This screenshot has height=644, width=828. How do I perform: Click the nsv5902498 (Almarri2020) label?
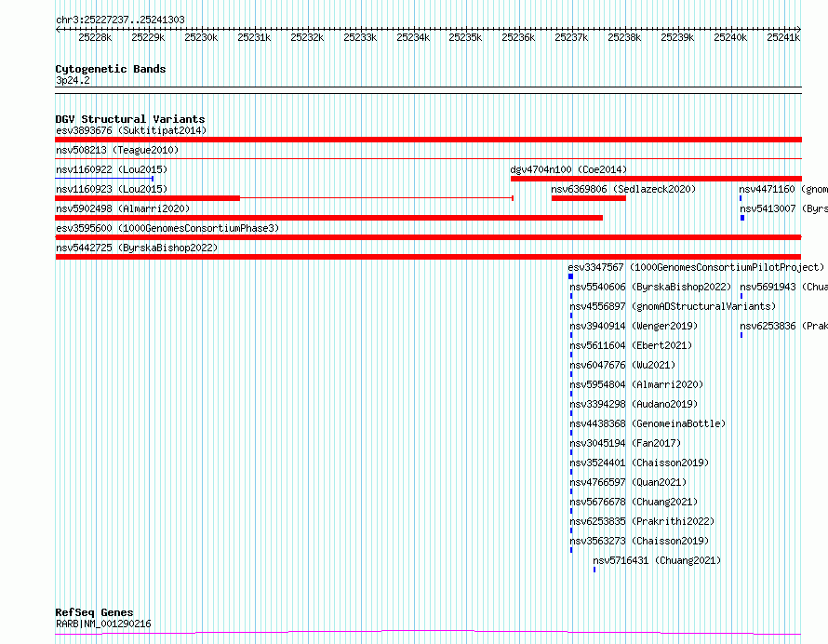123,208
